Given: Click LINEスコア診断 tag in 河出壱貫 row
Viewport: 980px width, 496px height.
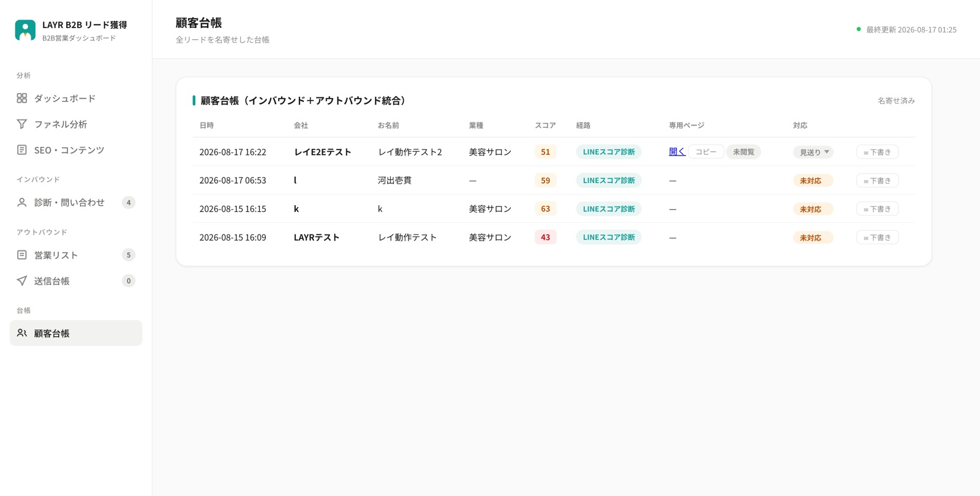Looking at the screenshot, I should click(x=608, y=180).
